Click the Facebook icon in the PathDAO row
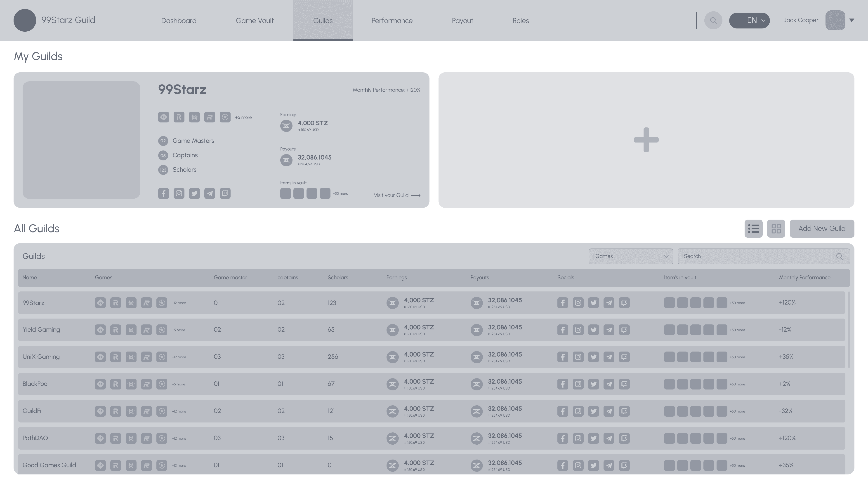868x488 pixels. pyautogui.click(x=563, y=438)
